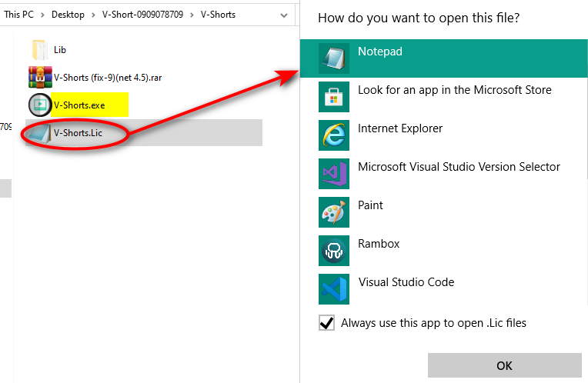Viewport: 588px width, 383px height.
Task: Toggle 'Always use this app' checkbox
Action: coord(326,323)
